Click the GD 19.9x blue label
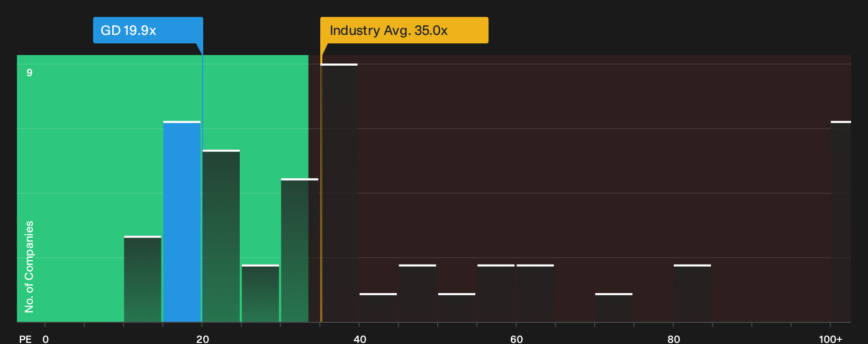This screenshot has width=868, height=344. [148, 30]
